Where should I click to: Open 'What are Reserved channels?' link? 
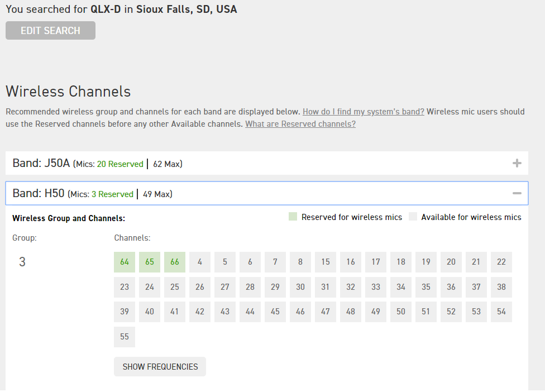300,124
